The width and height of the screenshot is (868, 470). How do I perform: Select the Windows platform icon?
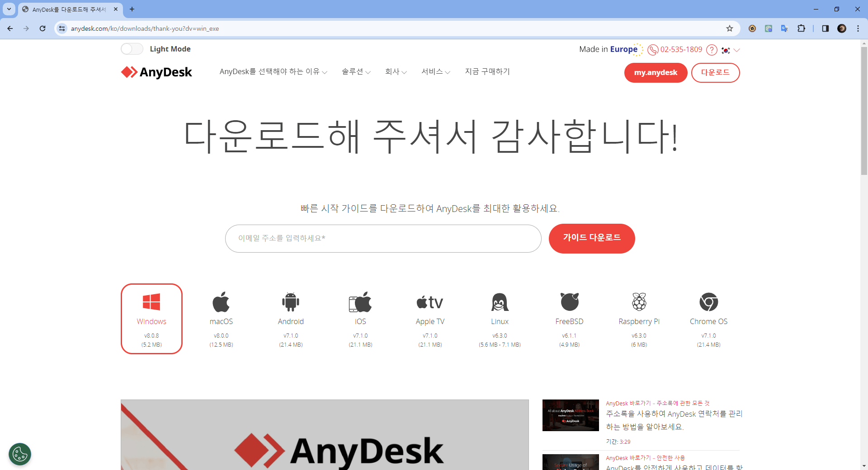[x=151, y=302]
